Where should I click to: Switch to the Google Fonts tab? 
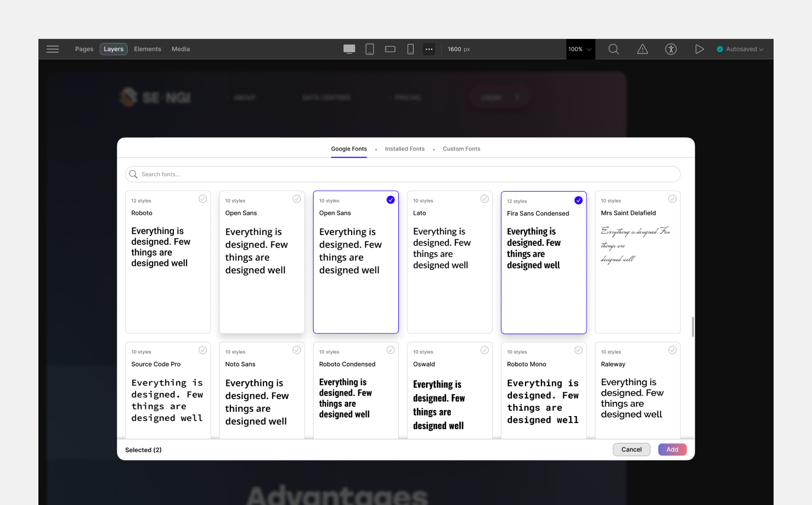[349, 149]
